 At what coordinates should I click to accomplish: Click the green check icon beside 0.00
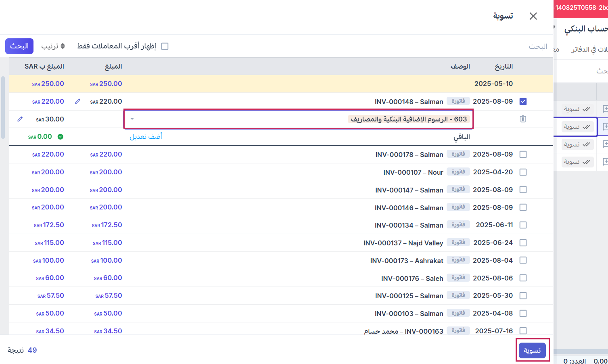coord(60,137)
